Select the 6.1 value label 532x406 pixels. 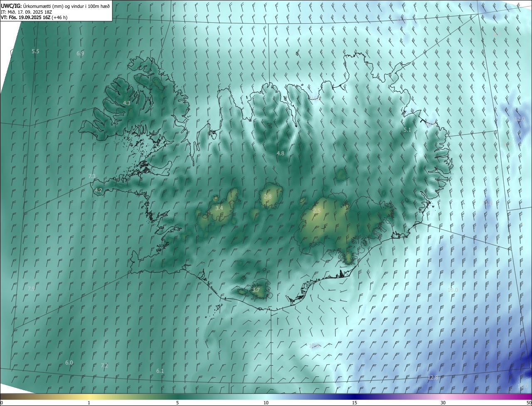pyautogui.click(x=160, y=371)
